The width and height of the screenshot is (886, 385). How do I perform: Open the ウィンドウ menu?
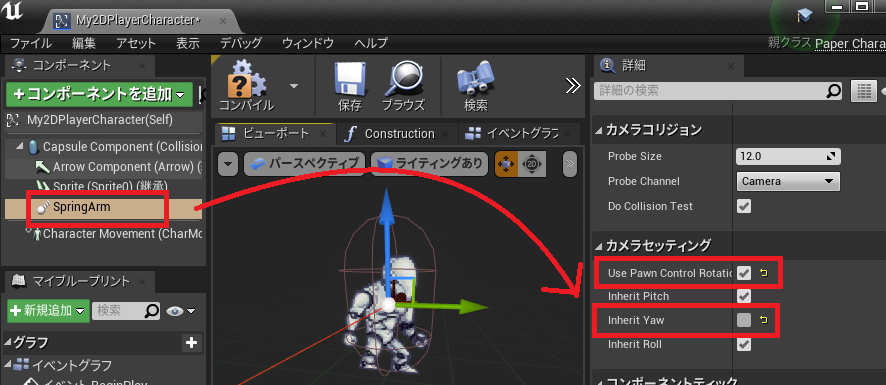coord(308,43)
